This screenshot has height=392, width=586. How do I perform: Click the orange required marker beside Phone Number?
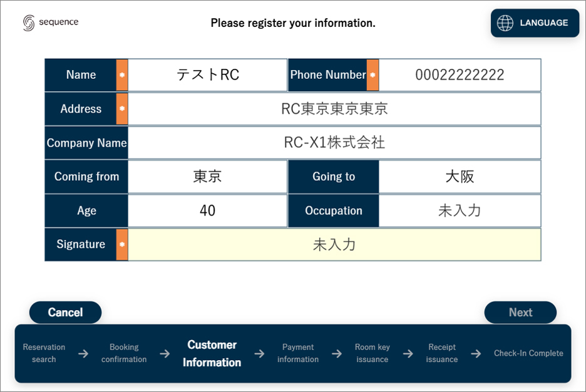coord(373,75)
